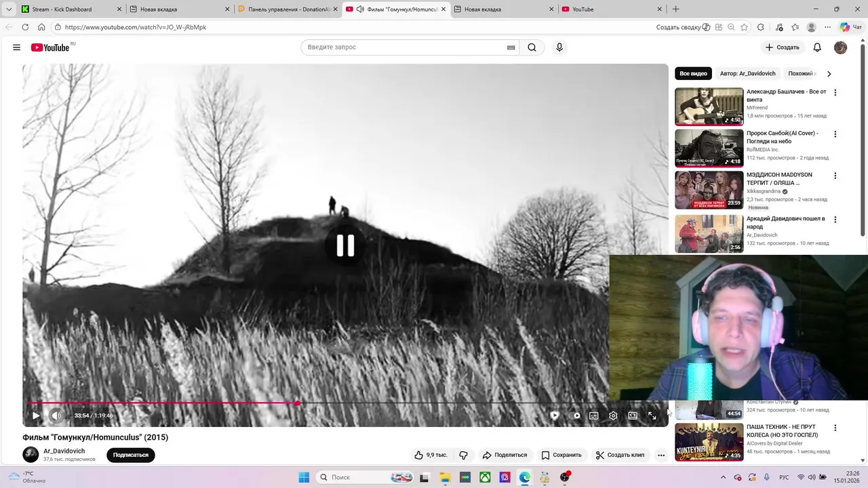Open browser extensions puzzle icon
Screen dimensions: 868x488
(761, 27)
